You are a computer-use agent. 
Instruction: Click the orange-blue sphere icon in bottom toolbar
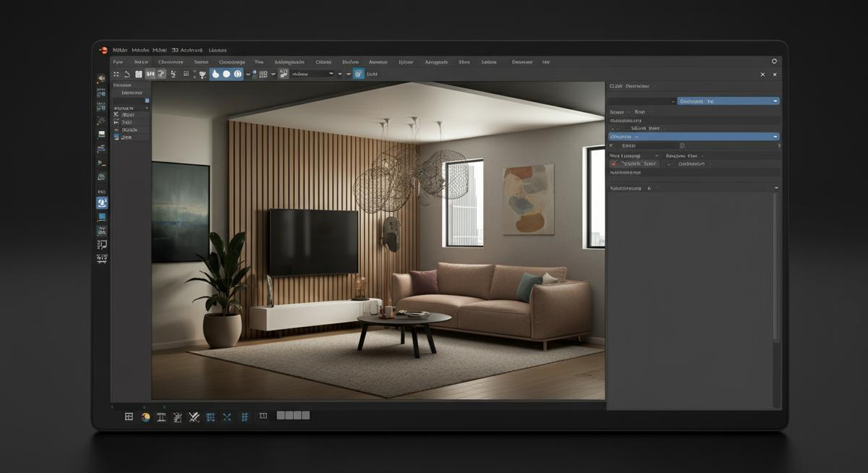click(x=145, y=417)
